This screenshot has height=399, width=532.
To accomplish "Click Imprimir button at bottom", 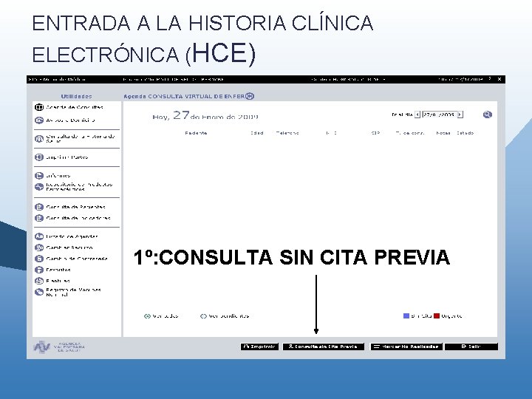I will click(x=259, y=347).
